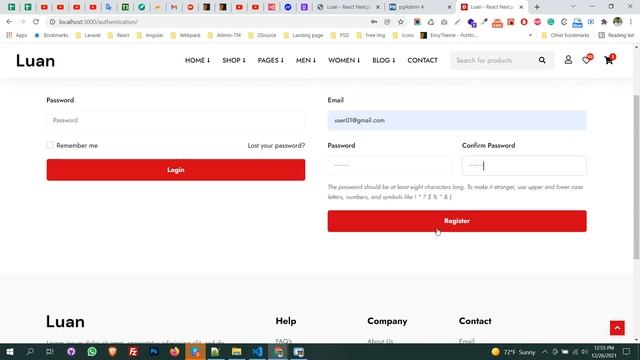Expand the MEN dropdown menu
The image size is (640, 360).
306,60
